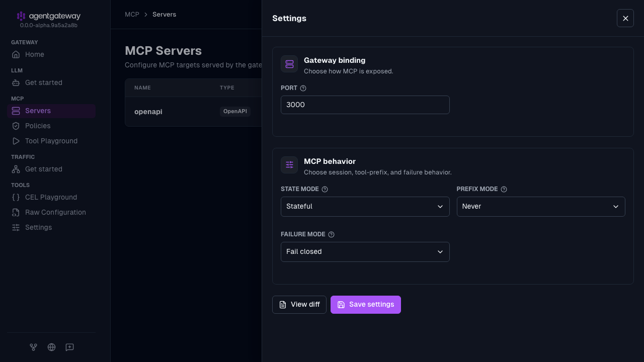Click the version text 0.0.0-alpha.9a5a2a8b
Screen dimensions: 644x362
tap(49, 25)
